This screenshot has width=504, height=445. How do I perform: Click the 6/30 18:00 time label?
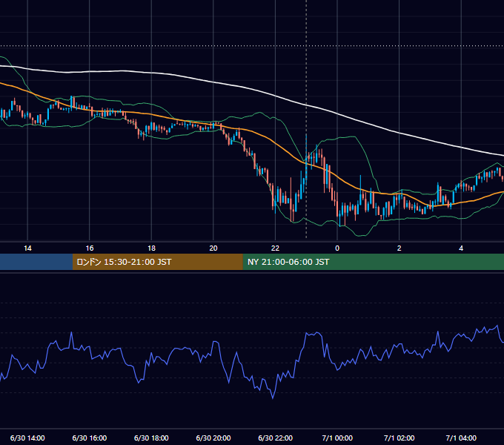coord(151,438)
